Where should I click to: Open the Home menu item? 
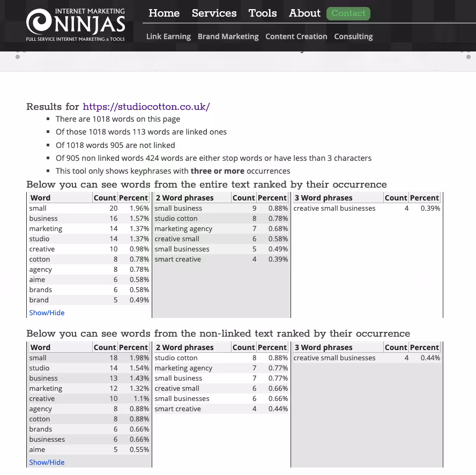tap(164, 13)
